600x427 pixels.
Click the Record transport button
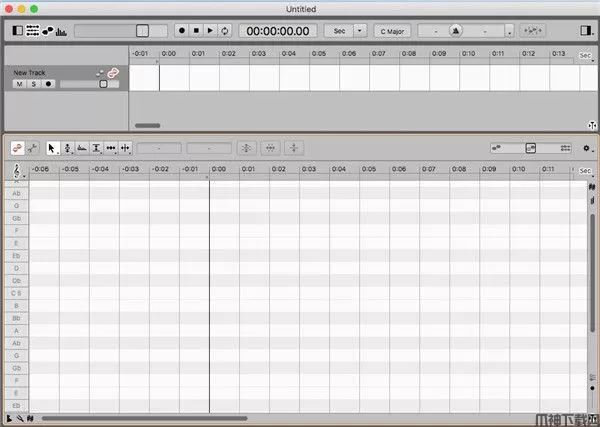(182, 31)
